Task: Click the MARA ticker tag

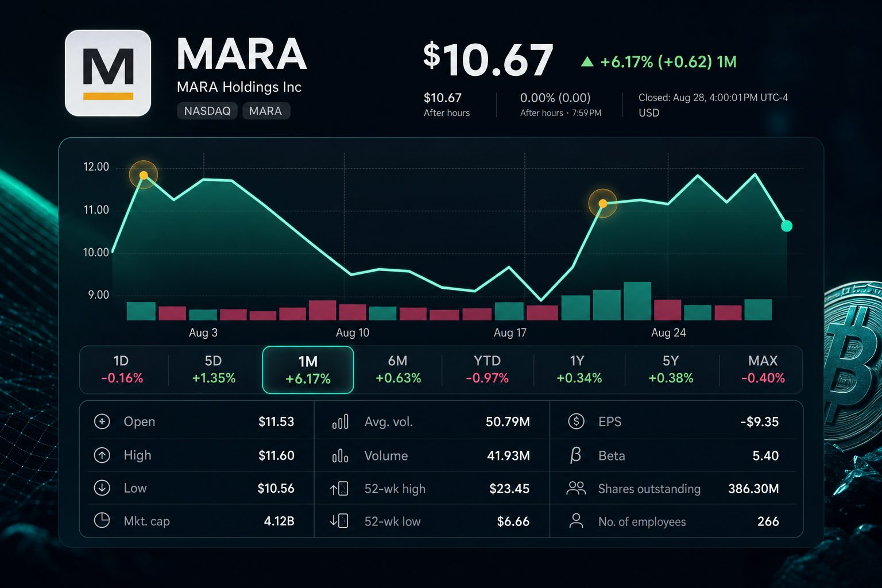Action: (266, 111)
